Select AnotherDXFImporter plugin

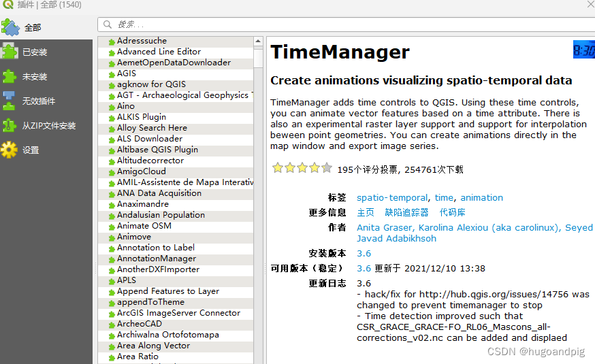pos(176,269)
